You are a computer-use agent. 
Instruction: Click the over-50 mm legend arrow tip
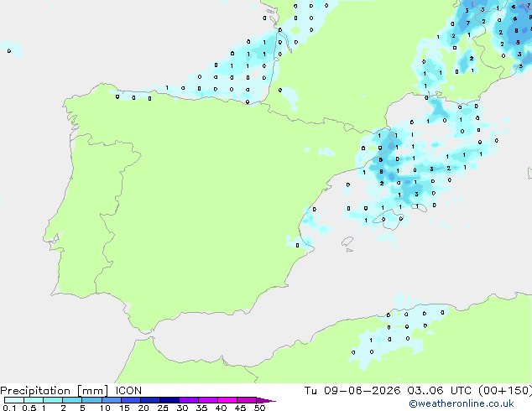[x=266, y=400]
